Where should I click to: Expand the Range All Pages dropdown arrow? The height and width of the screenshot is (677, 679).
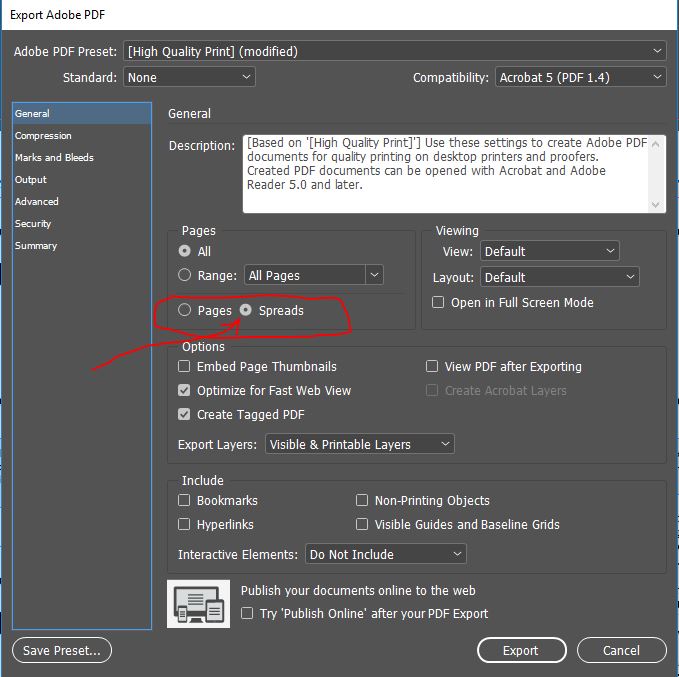(375, 275)
